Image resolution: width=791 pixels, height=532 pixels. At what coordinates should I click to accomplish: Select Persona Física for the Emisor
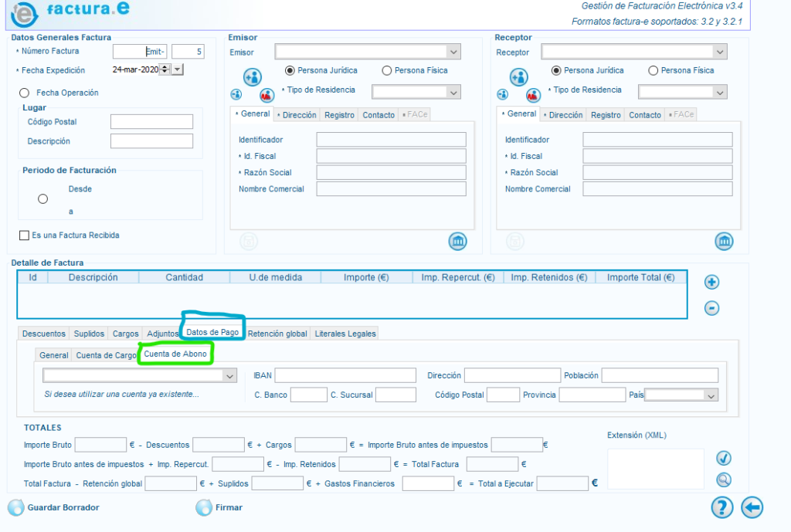point(387,70)
